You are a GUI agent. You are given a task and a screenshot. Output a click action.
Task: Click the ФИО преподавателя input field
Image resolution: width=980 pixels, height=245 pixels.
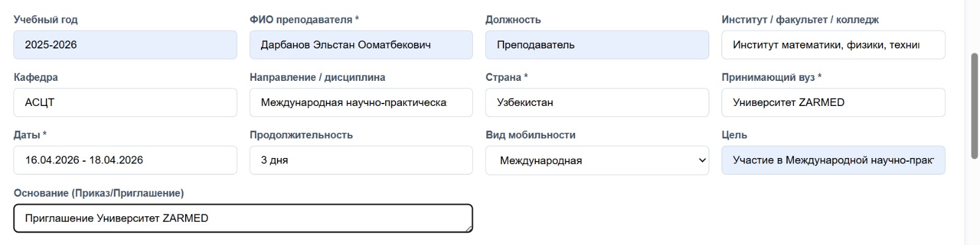point(361,45)
